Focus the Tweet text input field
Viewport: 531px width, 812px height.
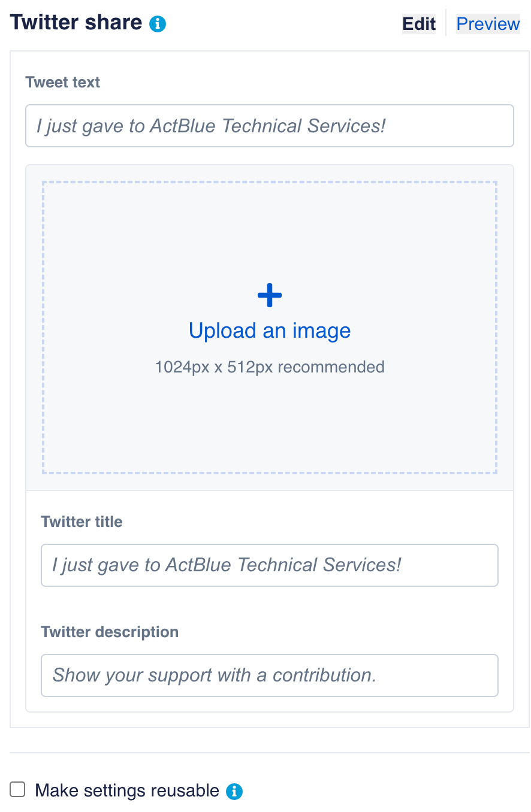click(x=270, y=126)
